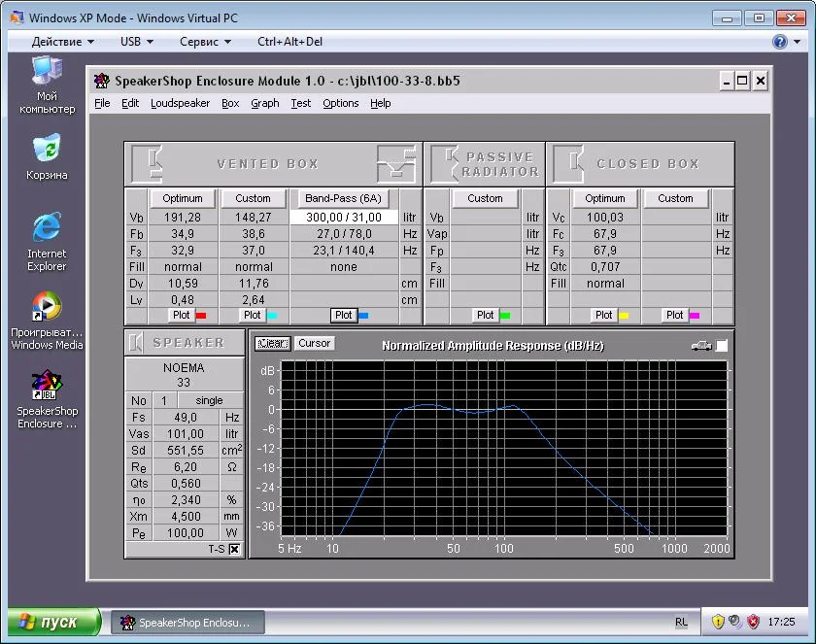Toggle the white checkbox beside car icon

722,346
